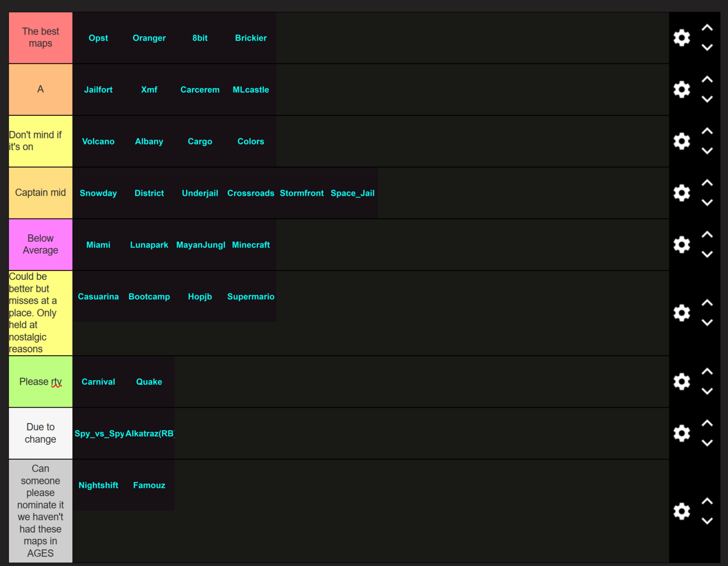Click the Nightshift map tile
The height and width of the screenshot is (566, 728).
coord(98,485)
